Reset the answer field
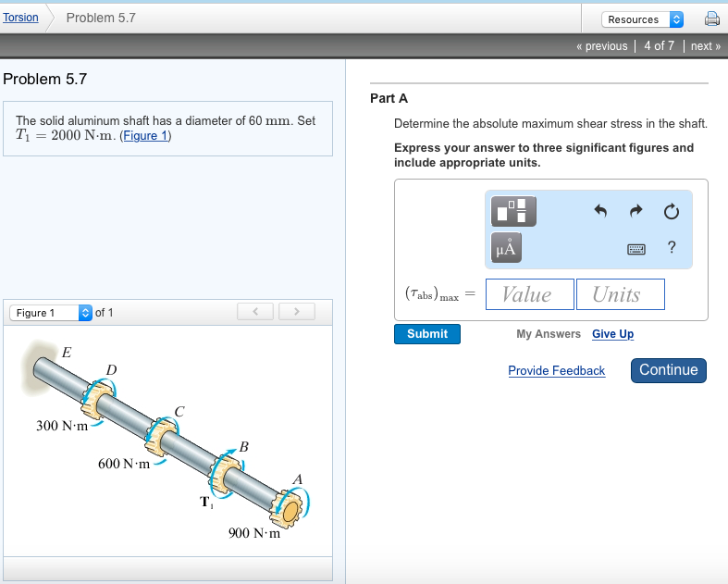728x584 pixels. tap(672, 211)
